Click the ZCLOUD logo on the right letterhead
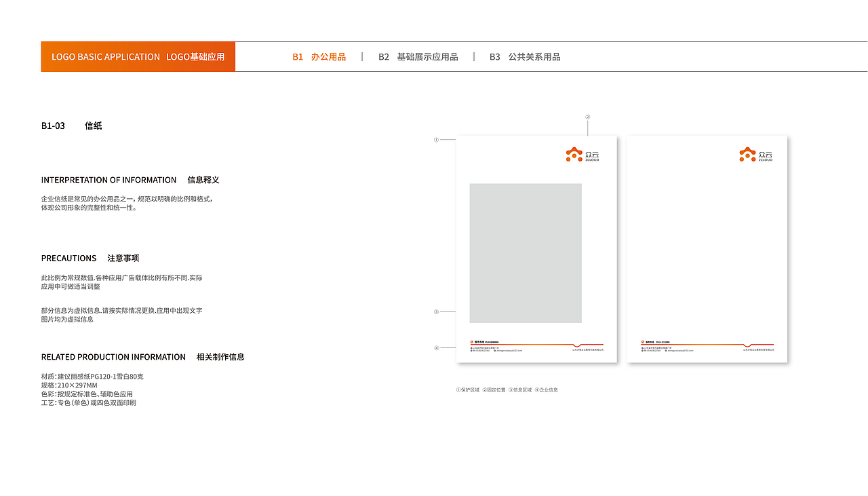This screenshot has width=868, height=496. coord(755,155)
